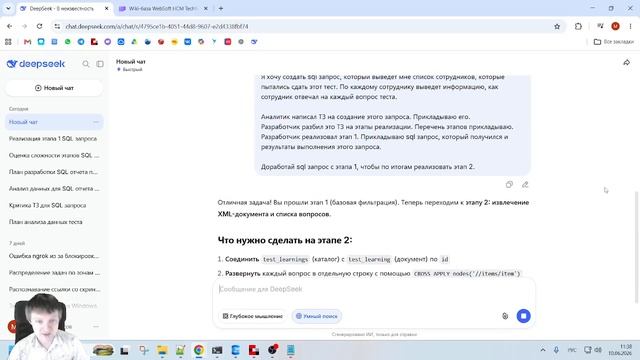Open the Chrome profile avatar
Screen dimensions: 640x360
click(616, 26)
